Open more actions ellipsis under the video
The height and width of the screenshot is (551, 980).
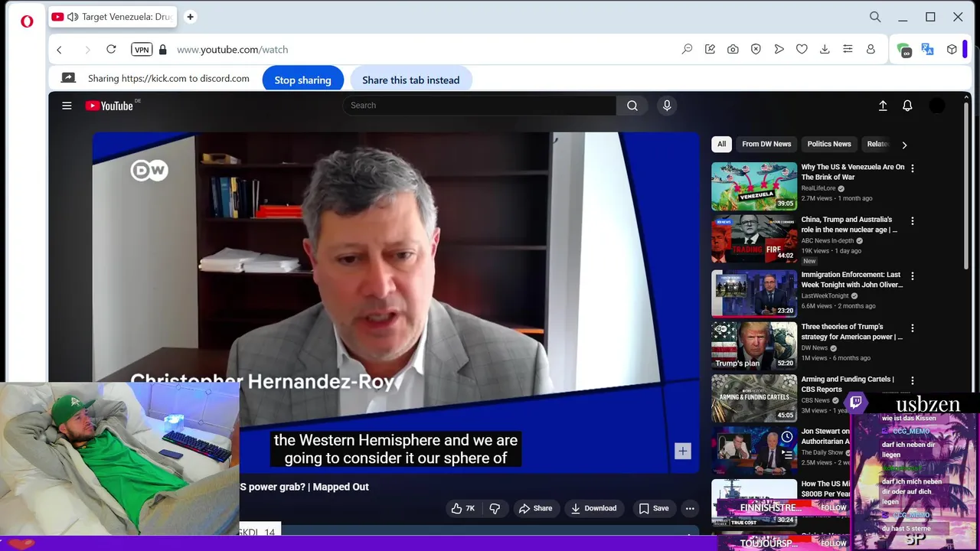[x=690, y=508]
